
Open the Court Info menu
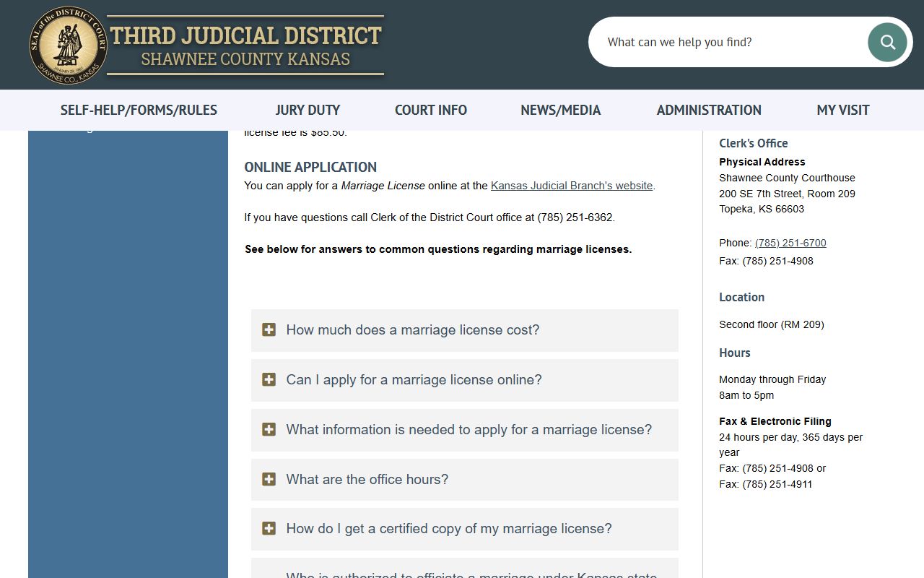431,110
